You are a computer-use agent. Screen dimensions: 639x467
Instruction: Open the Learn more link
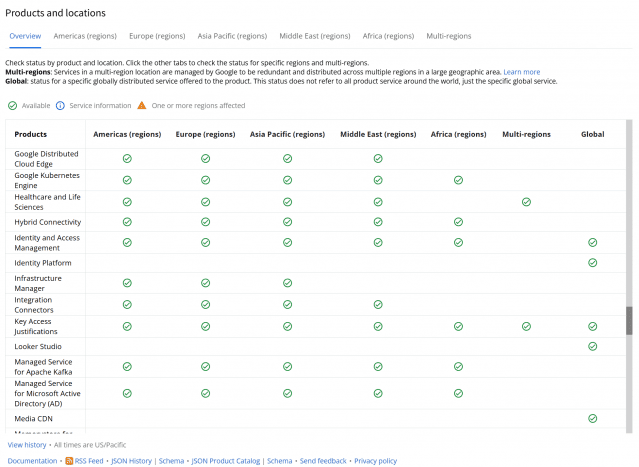pyautogui.click(x=521, y=72)
